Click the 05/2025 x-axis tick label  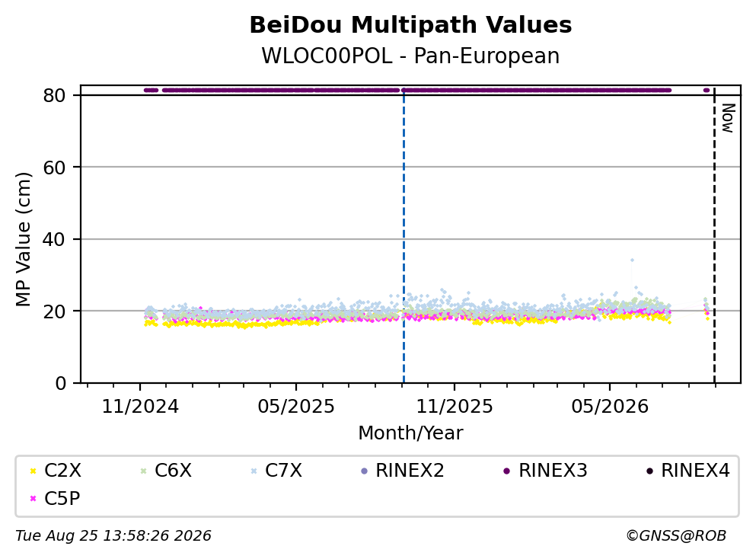[296, 407]
